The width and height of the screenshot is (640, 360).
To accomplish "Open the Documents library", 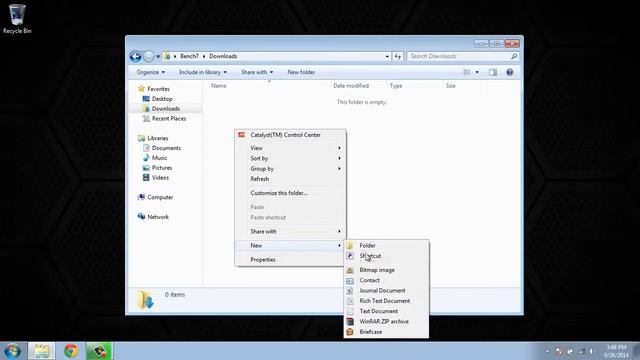I will 162,148.
